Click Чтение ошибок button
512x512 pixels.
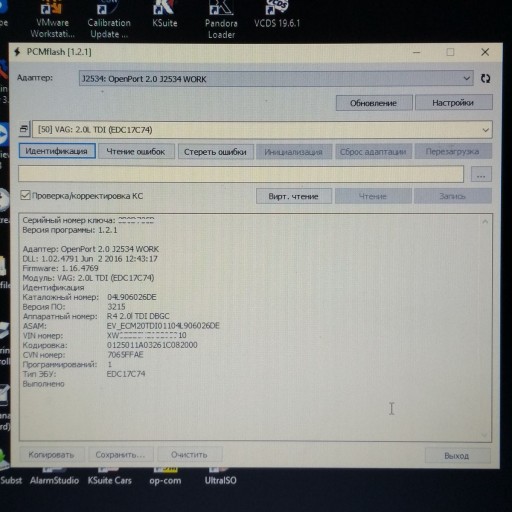[x=136, y=152]
